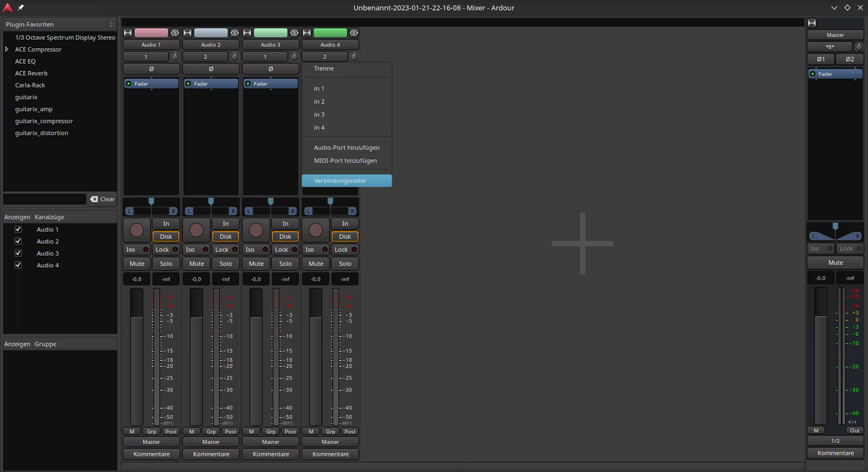
Task: Click the Ø1 phase invert button on Master
Action: click(x=821, y=60)
